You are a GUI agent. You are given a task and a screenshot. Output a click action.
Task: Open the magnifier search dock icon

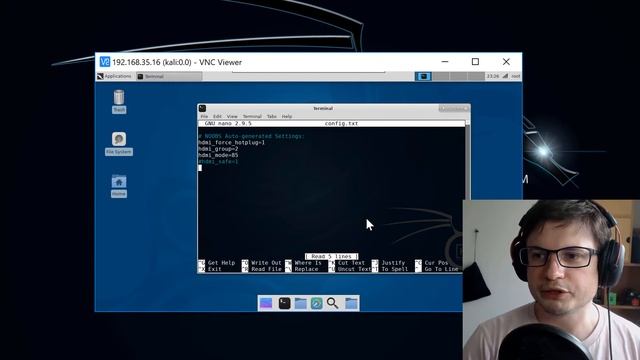[x=333, y=303]
